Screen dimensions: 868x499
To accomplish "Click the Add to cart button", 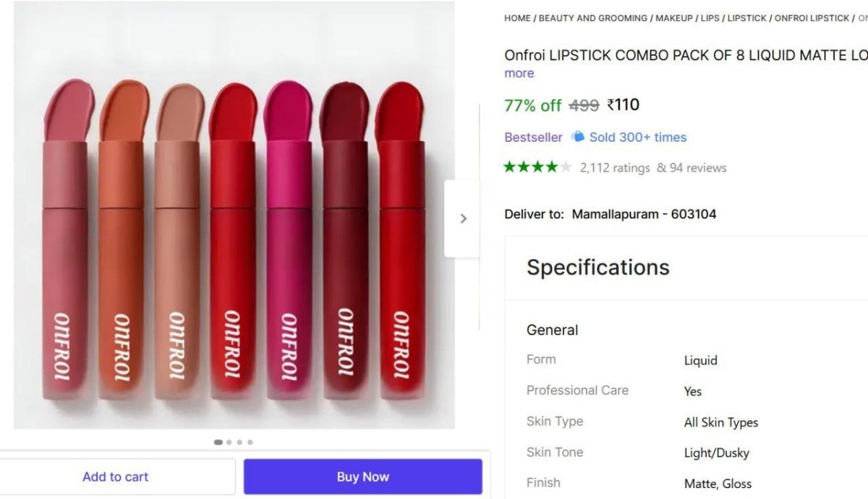I will (x=116, y=476).
